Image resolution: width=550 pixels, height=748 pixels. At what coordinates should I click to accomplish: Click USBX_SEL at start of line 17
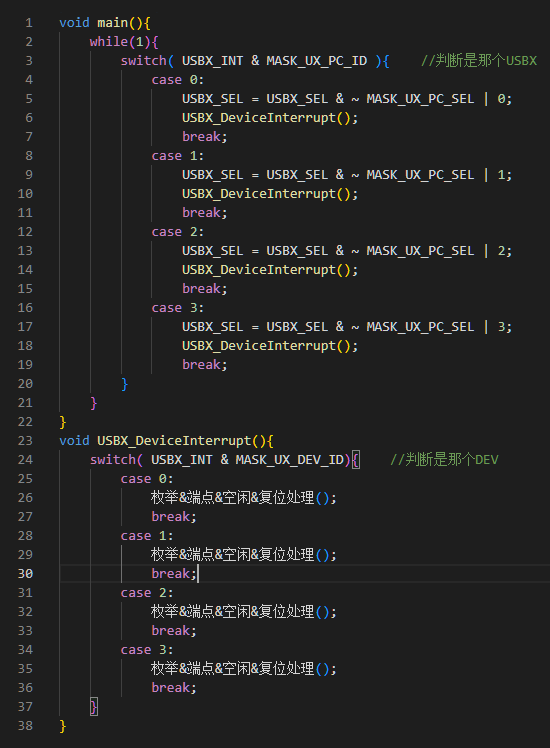tap(213, 327)
